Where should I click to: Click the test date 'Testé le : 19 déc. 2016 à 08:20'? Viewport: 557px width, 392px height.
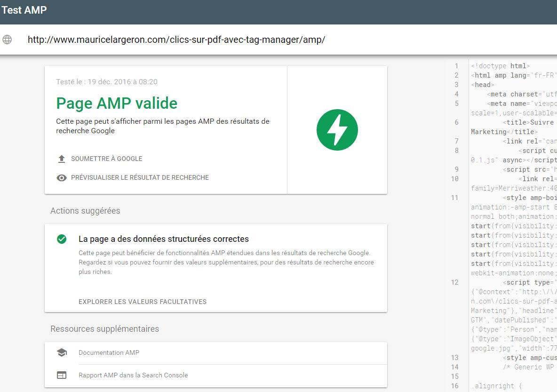point(107,82)
